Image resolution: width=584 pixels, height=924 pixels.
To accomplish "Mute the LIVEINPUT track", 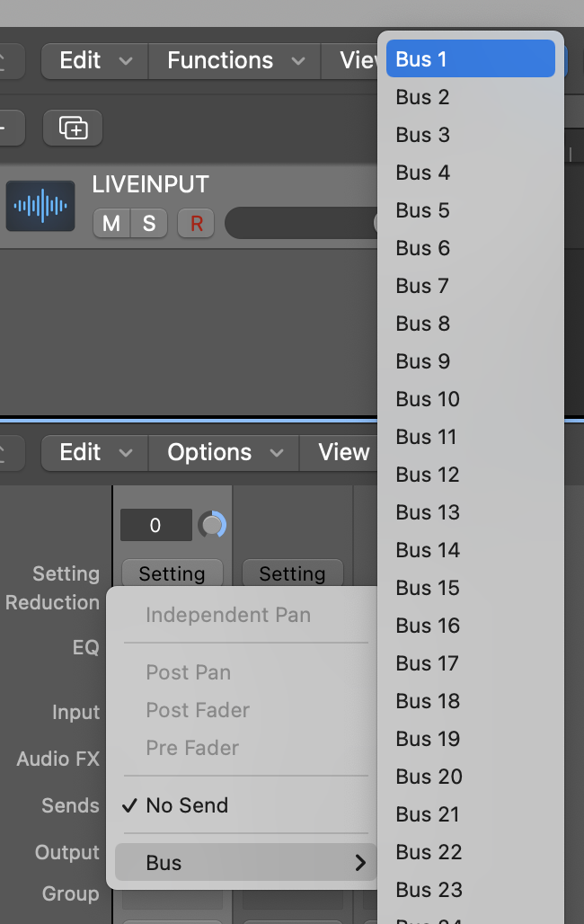I will coord(111,223).
